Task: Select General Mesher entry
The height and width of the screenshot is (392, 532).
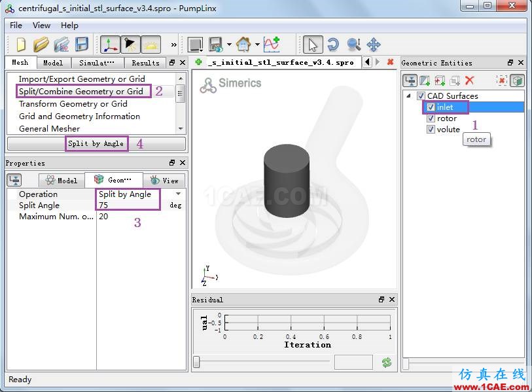Action: pyautogui.click(x=50, y=129)
